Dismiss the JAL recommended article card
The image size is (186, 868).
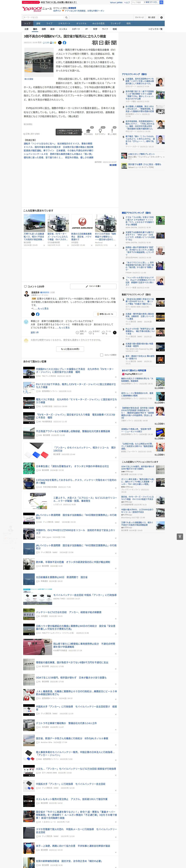(92, 245)
